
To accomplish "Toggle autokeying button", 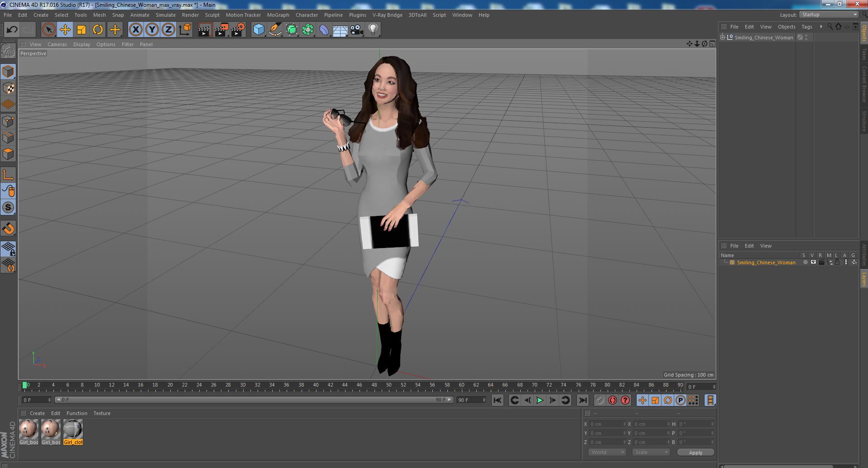I will [x=613, y=400].
